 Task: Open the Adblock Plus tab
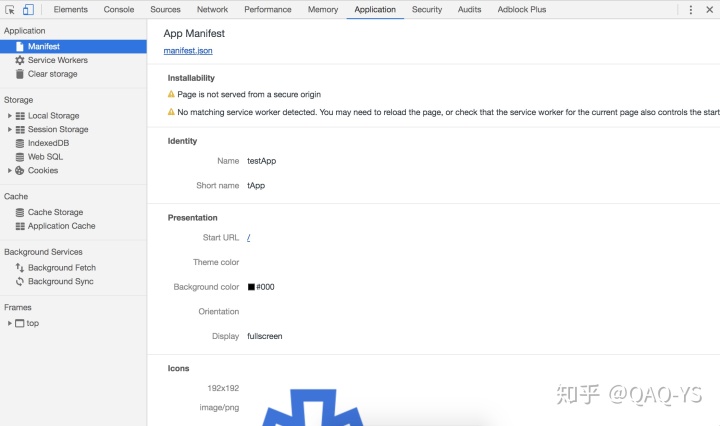(x=522, y=9)
